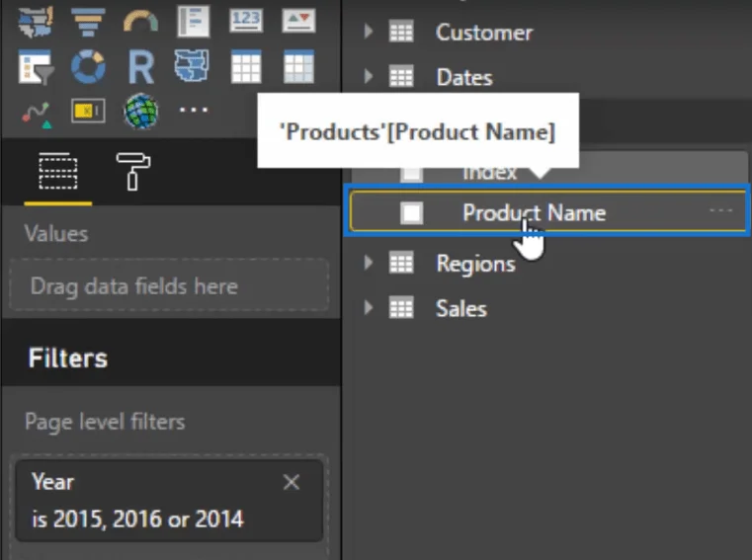Select the Multi-row card visualization
Image resolution: width=752 pixels, height=560 pixels.
coord(194,22)
